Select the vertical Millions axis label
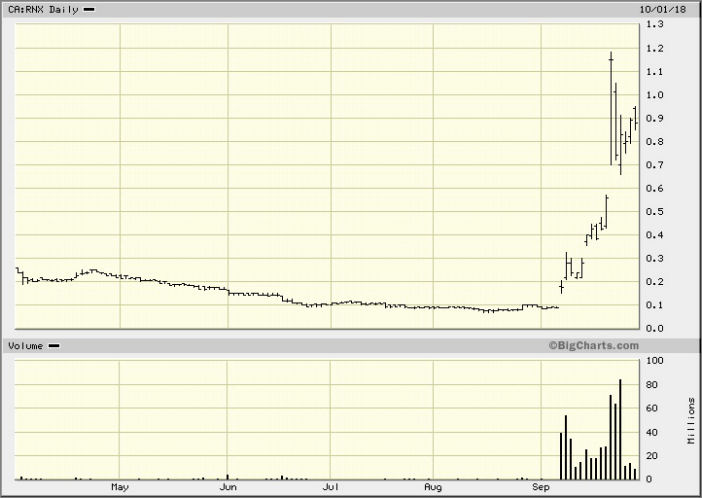The image size is (702, 498). point(691,418)
